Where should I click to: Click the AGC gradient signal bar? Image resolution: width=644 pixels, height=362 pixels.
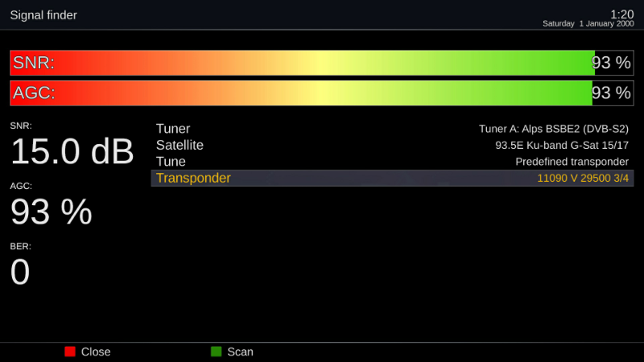tap(322, 93)
